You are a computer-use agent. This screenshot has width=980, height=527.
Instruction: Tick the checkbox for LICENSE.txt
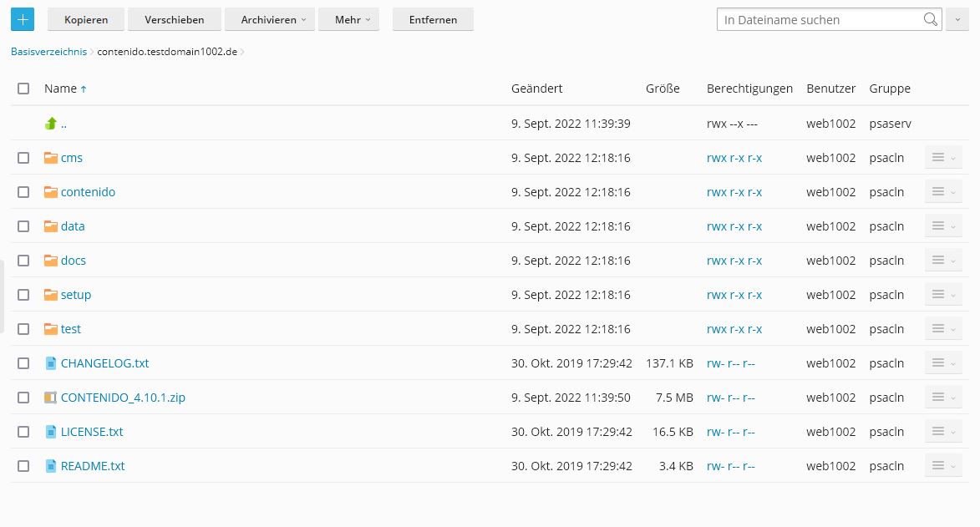click(23, 431)
